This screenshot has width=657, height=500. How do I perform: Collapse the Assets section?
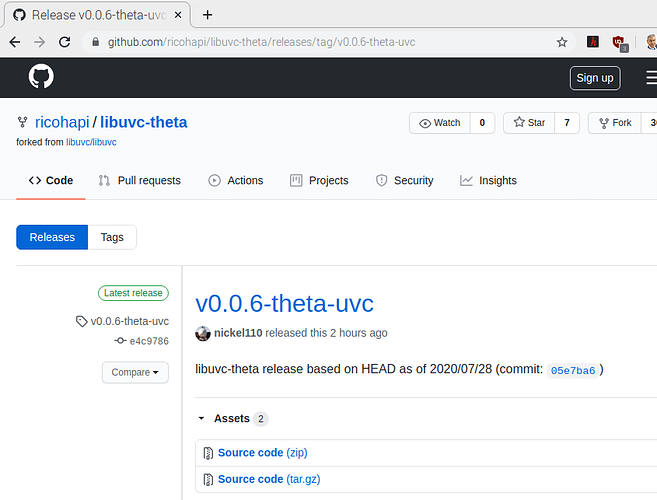[232, 418]
